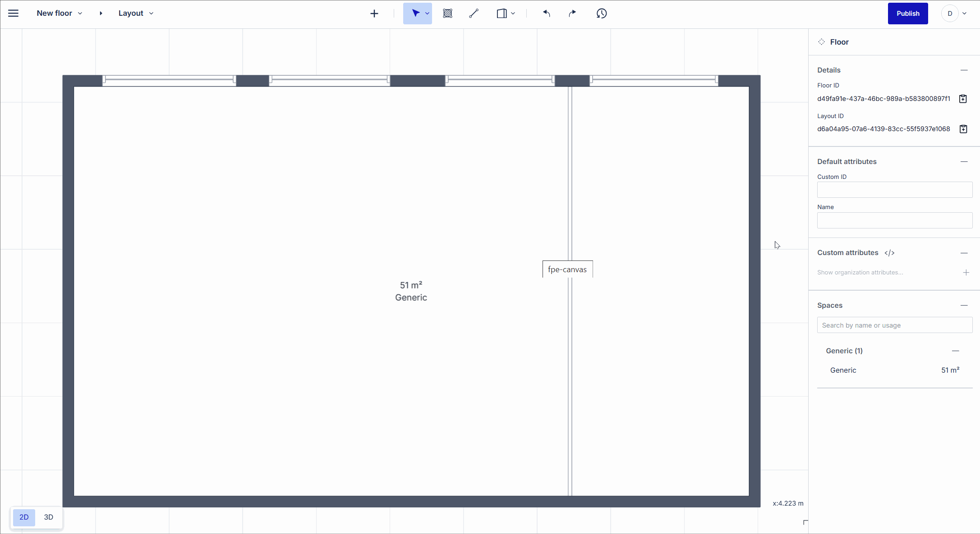
Task: Collapse the Details section
Action: 964,70
